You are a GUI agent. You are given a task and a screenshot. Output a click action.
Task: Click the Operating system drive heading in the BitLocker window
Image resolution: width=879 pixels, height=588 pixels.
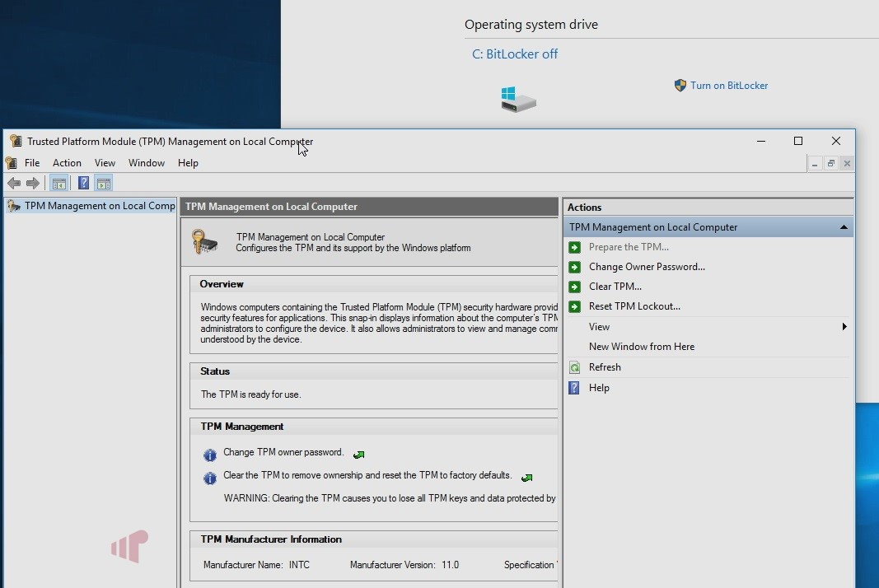click(x=531, y=25)
